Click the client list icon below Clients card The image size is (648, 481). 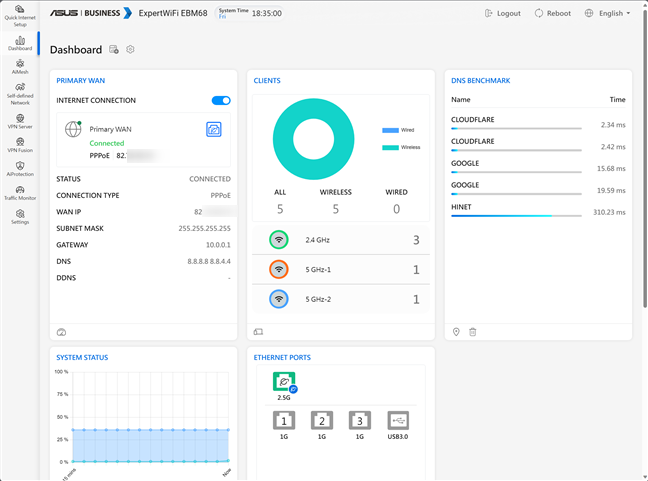tap(258, 332)
